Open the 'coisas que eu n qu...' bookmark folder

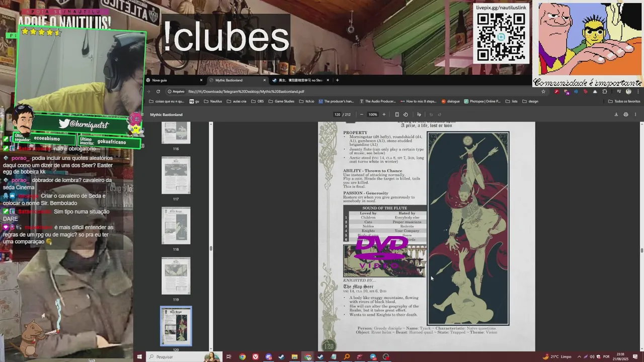pos(167,101)
